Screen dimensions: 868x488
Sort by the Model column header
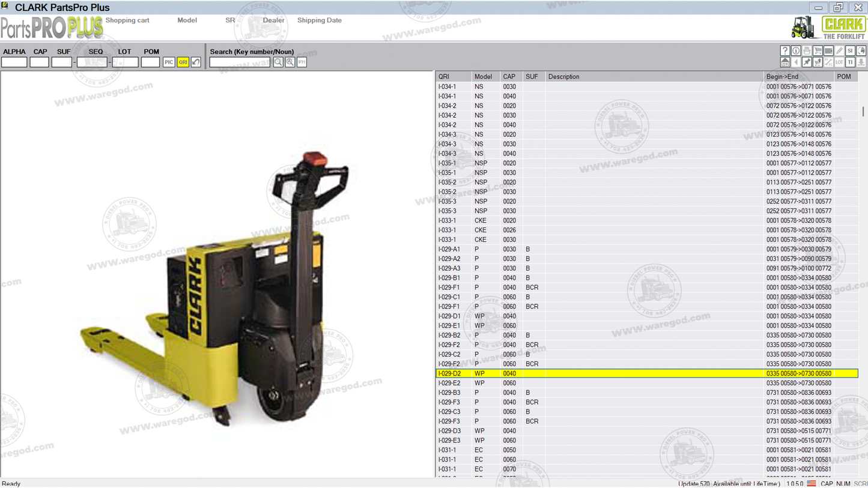tap(486, 77)
